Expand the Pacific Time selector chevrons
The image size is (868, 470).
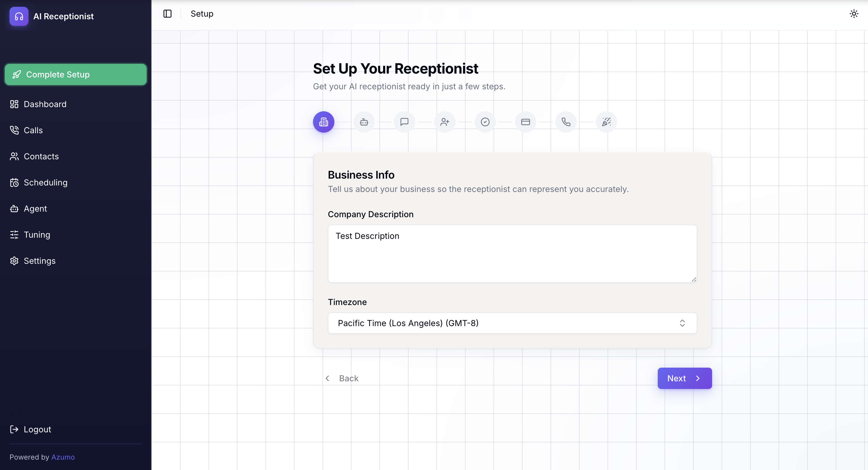(683, 323)
